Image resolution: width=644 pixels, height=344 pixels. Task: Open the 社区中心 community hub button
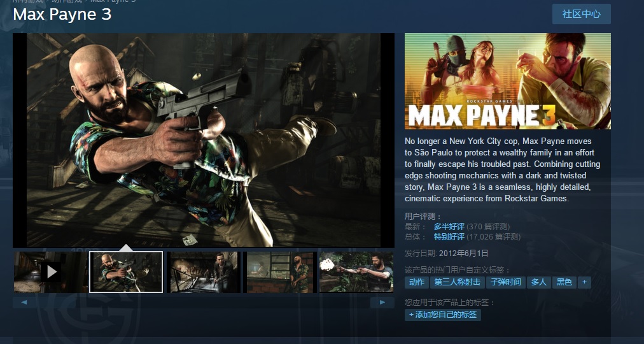tap(581, 14)
